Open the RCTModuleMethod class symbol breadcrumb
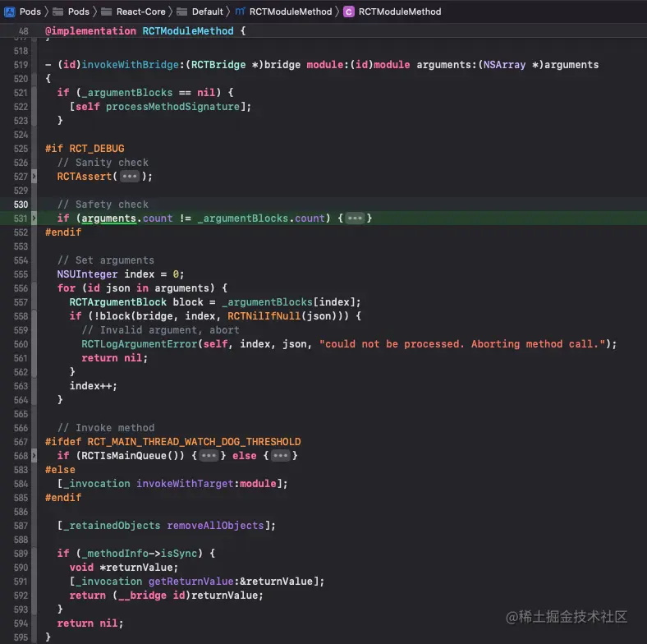Screen dimensions: 647x644 point(392,11)
